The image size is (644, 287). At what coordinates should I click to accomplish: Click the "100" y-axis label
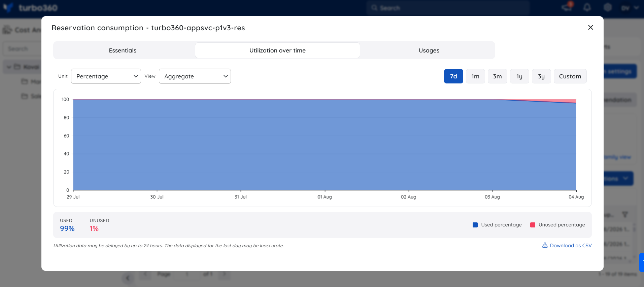click(65, 99)
